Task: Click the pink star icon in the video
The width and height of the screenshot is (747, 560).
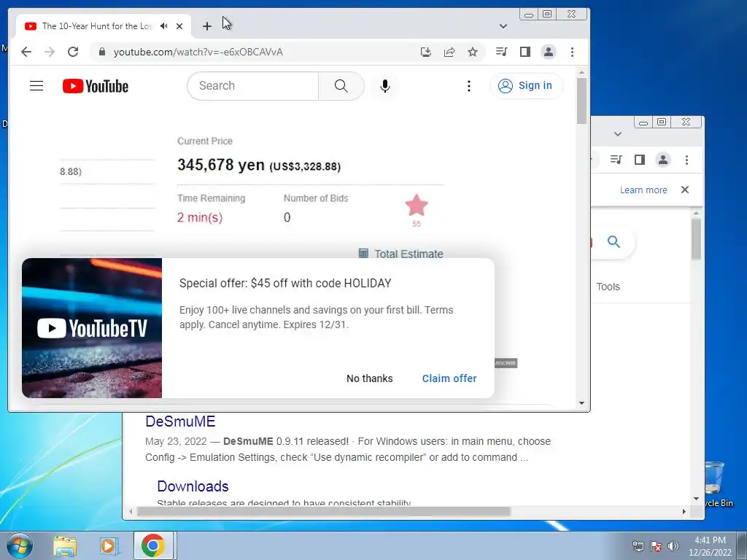Action: (x=417, y=206)
